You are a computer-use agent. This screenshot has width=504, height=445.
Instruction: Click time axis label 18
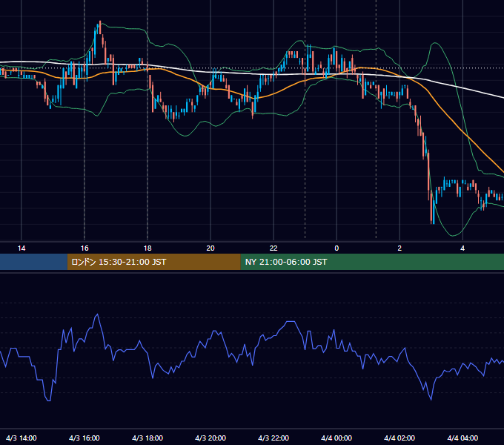(147, 248)
